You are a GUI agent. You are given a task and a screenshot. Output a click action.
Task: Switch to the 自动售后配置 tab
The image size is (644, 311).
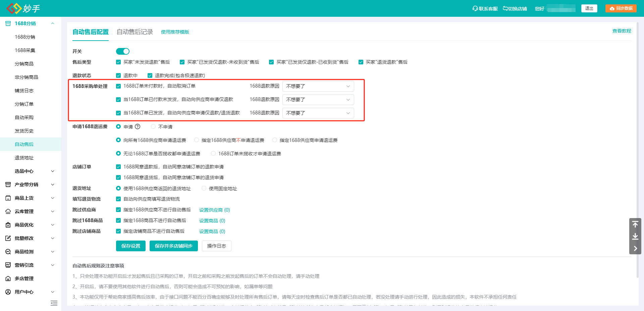pyautogui.click(x=91, y=32)
